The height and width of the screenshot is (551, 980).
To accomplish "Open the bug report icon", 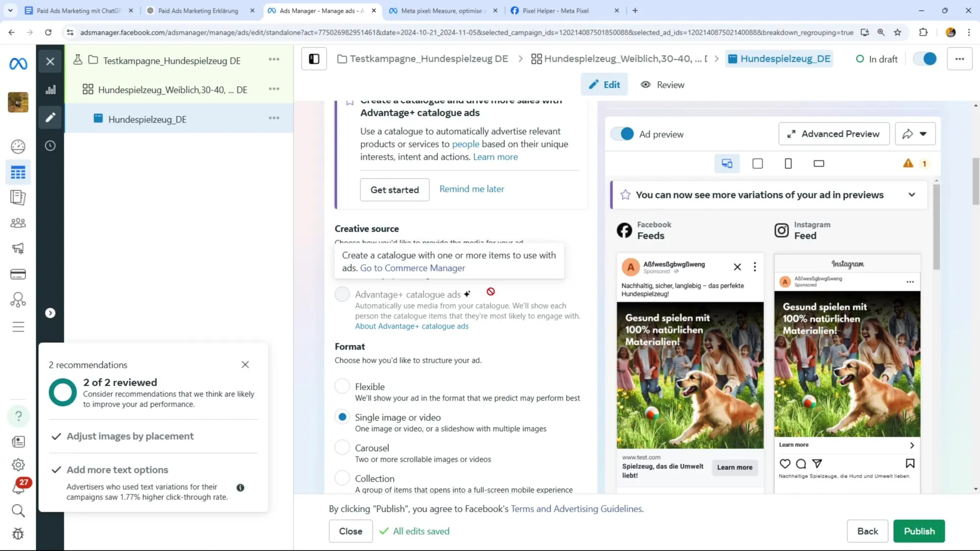I will pos(18,534).
